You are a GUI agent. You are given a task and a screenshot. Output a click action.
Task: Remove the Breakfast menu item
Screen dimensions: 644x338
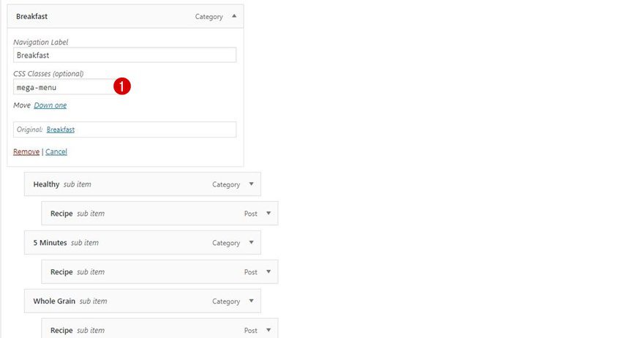click(x=26, y=151)
